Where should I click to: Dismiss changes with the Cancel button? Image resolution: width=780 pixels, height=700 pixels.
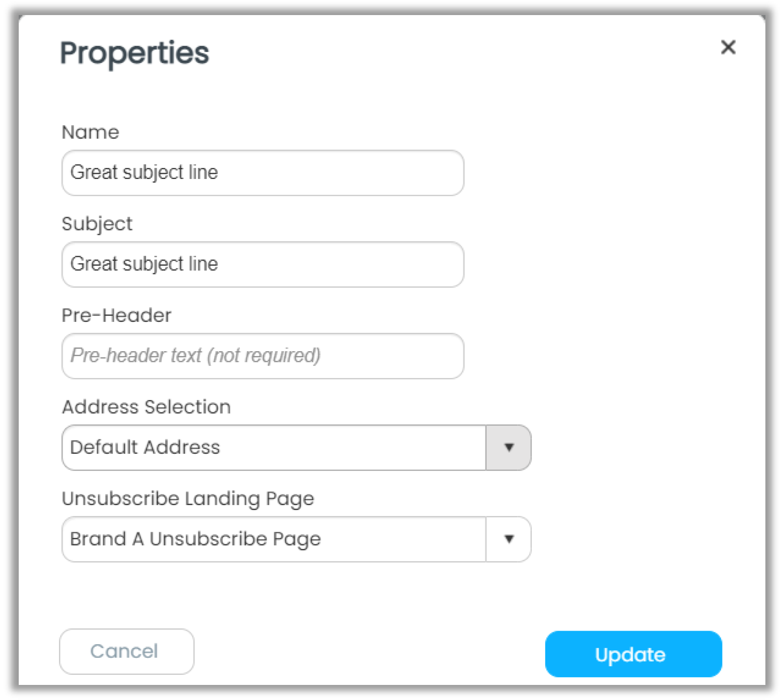click(x=126, y=652)
